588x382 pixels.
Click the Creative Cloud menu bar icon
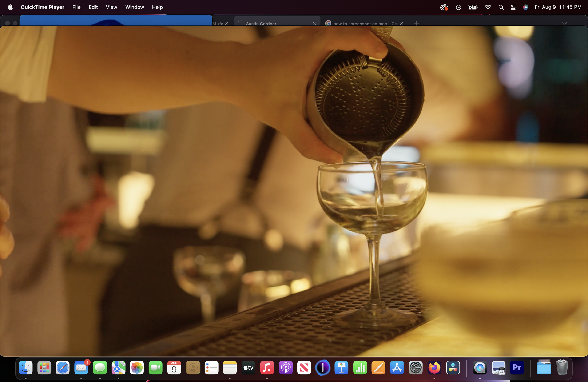click(x=444, y=7)
